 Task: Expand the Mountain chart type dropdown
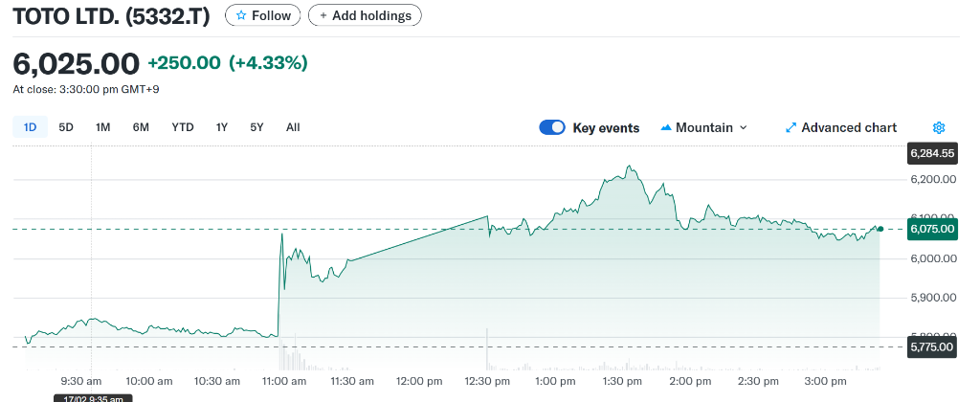[744, 127]
